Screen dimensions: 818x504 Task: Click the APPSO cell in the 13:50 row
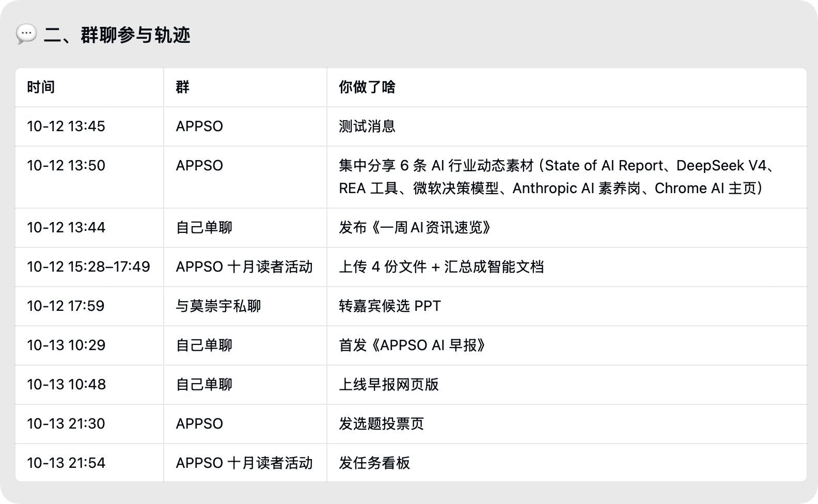click(x=199, y=166)
